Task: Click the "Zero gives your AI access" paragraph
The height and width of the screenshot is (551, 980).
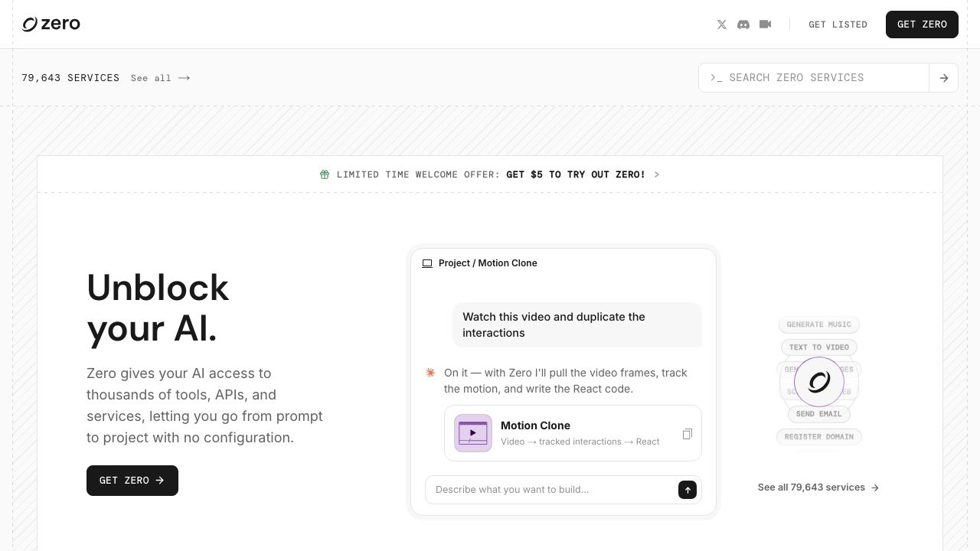Action: click(205, 406)
